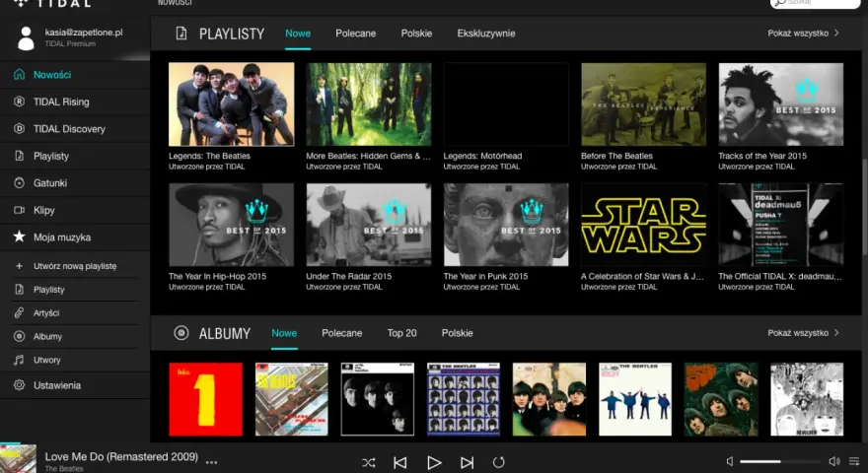
Task: Click Love Me Do track title
Action: [121, 456]
